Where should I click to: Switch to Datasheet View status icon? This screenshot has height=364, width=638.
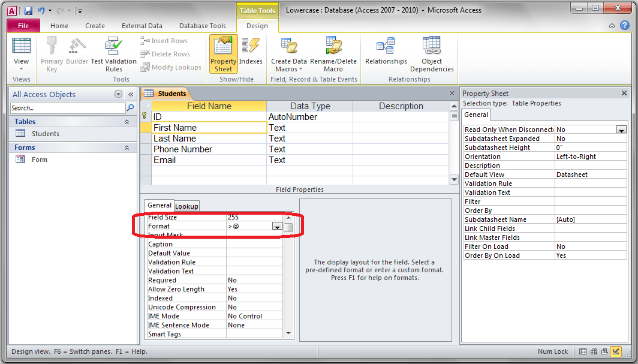[x=583, y=351]
